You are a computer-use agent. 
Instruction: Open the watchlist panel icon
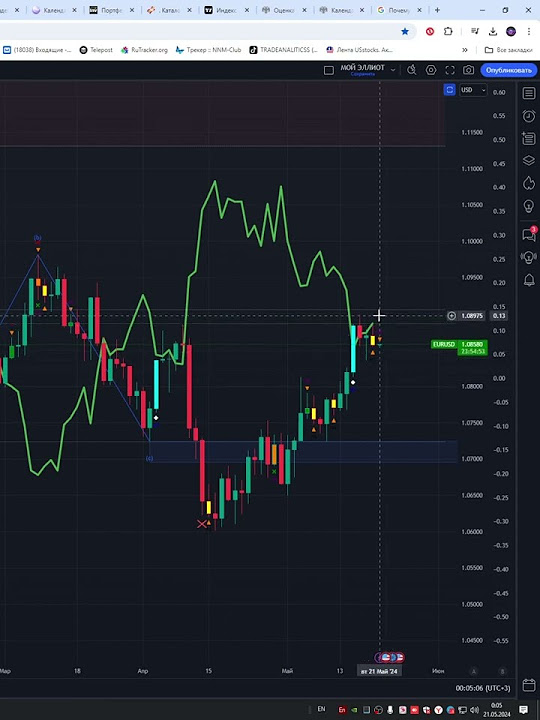click(529, 93)
